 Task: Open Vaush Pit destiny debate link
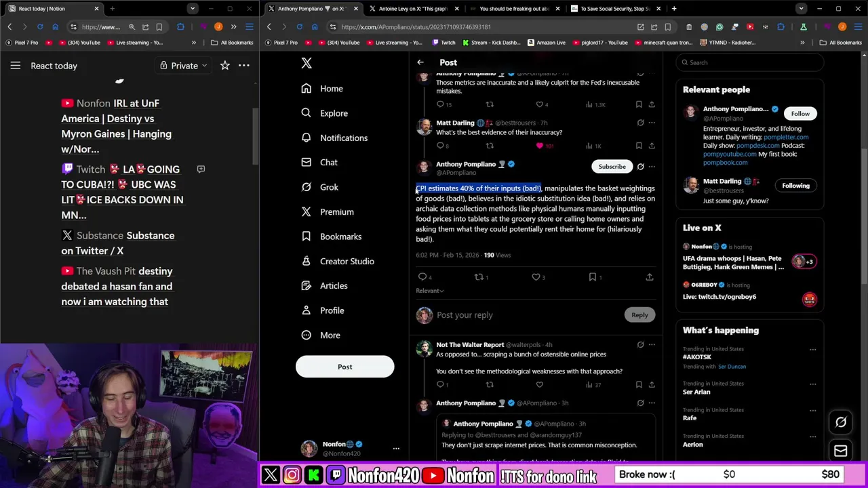[117, 286]
